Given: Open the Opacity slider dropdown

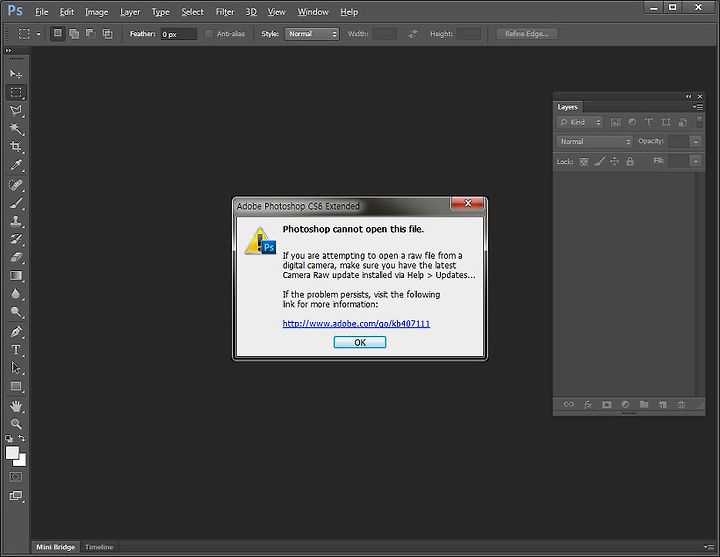Looking at the screenshot, I should point(696,141).
